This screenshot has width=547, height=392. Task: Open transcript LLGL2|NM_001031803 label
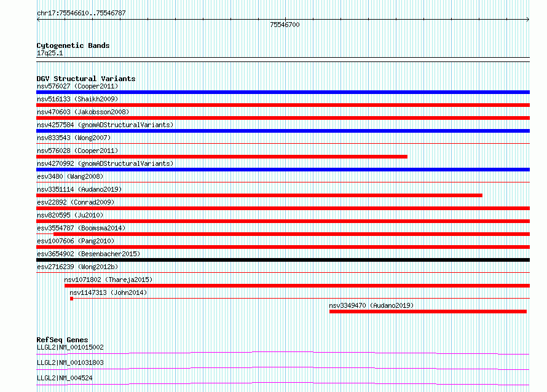tap(70, 363)
